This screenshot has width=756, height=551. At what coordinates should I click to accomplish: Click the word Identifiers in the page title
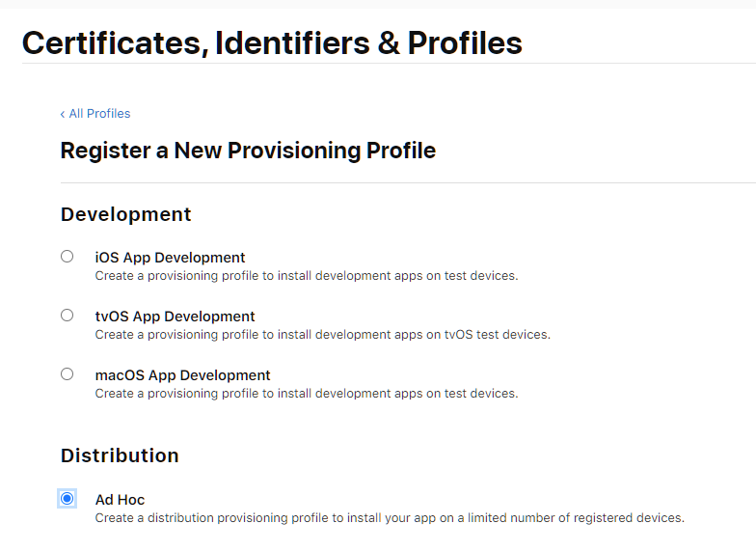coord(293,42)
